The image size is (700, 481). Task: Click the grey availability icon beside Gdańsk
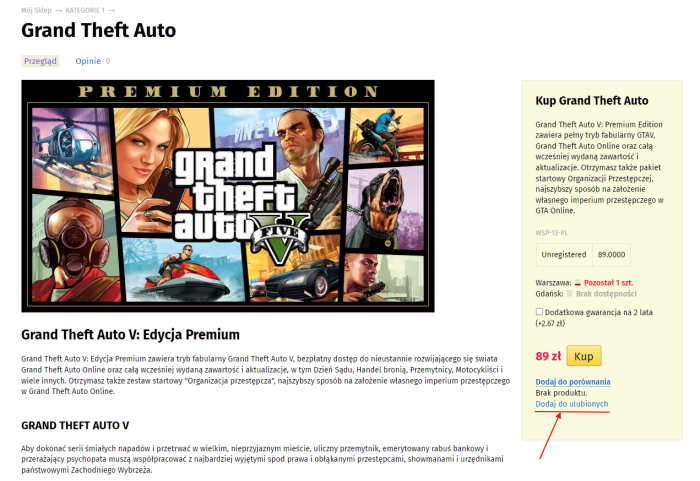pos(569,293)
